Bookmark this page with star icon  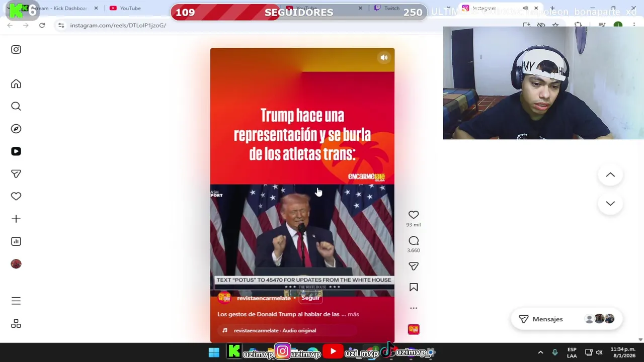tap(555, 25)
